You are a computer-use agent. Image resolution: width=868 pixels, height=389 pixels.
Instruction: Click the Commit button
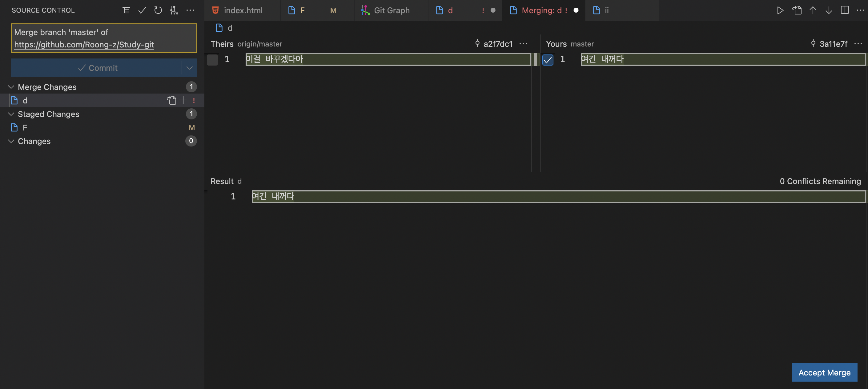coord(97,68)
